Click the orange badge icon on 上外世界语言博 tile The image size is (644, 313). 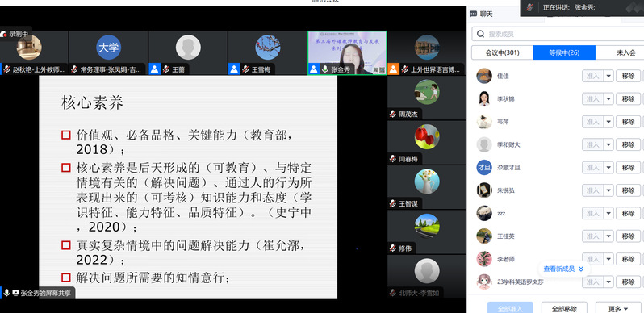tap(394, 69)
